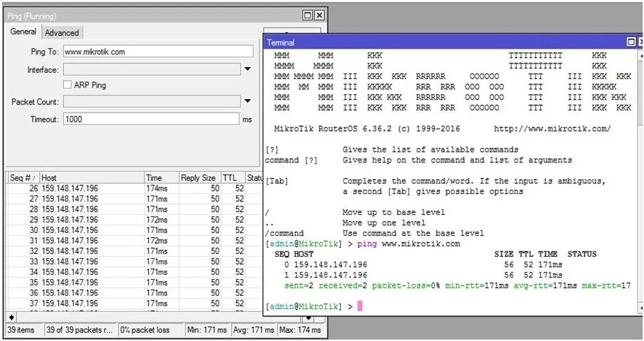Click the 174ms time value
Image resolution: width=644 pixels, height=341 pixels.
coord(157,188)
